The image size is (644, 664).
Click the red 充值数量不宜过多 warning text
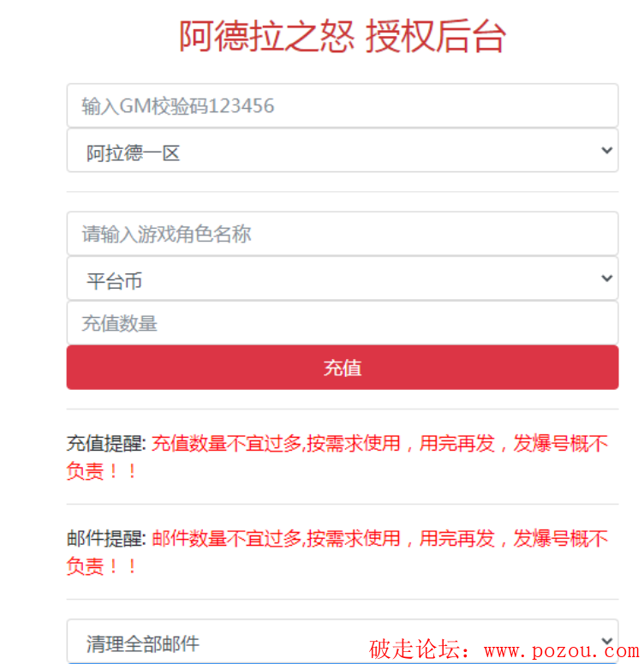(227, 444)
